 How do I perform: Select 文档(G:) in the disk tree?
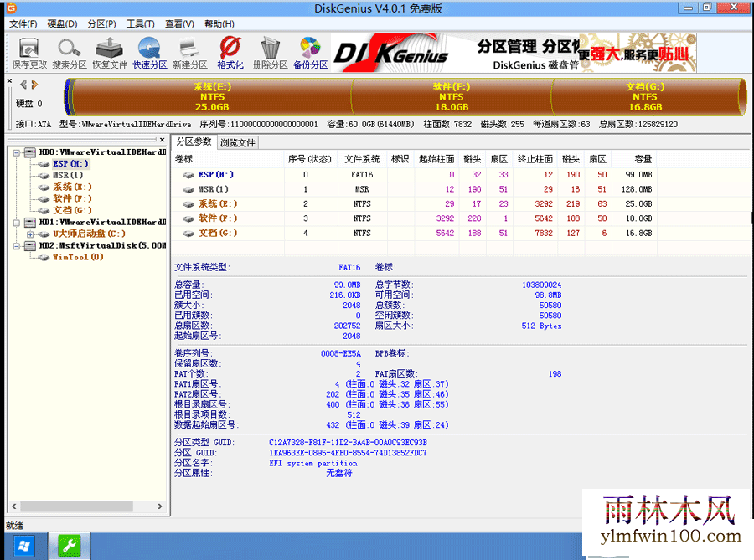click(x=72, y=210)
